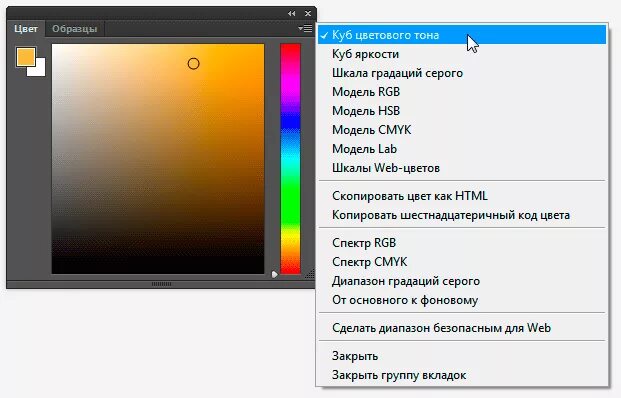Choose Куб яркости from the menu
This screenshot has width=621, height=398.
462,54
